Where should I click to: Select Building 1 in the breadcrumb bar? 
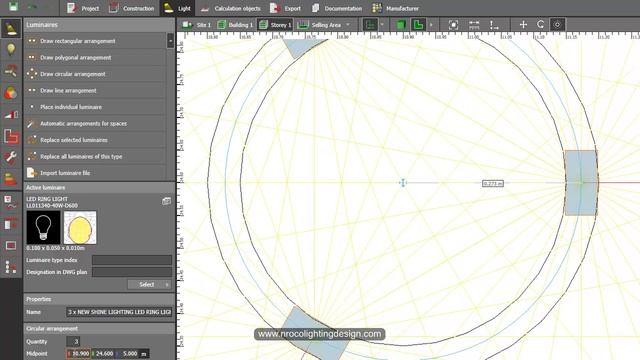(235, 25)
